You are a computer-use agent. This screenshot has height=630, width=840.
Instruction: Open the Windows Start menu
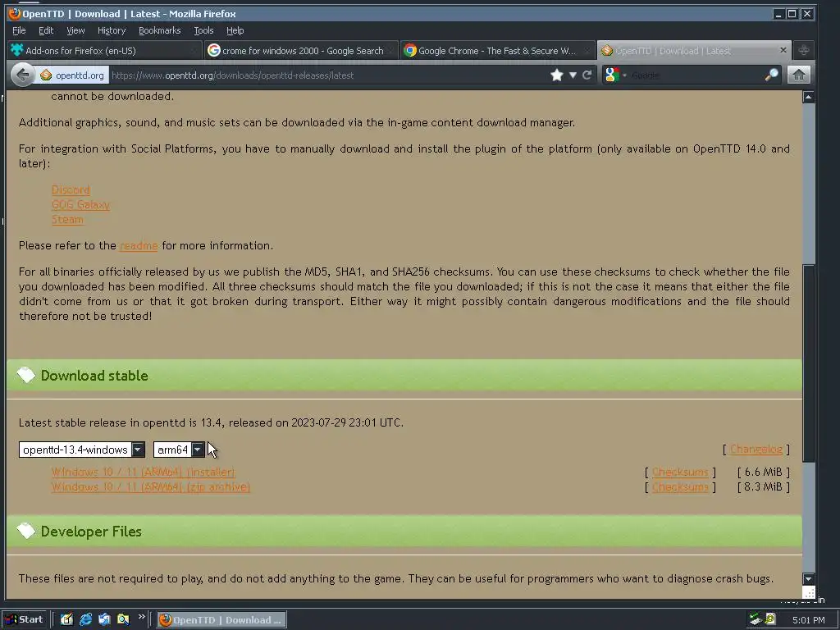click(25, 620)
